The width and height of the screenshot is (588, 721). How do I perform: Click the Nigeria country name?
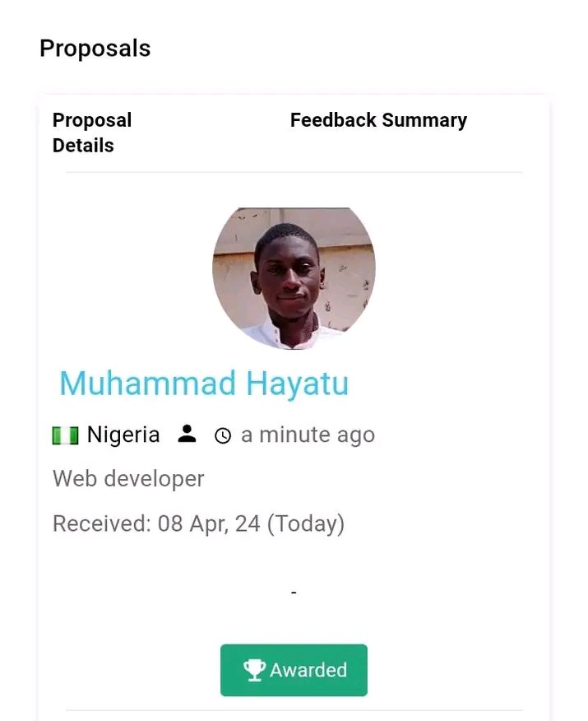pos(123,435)
